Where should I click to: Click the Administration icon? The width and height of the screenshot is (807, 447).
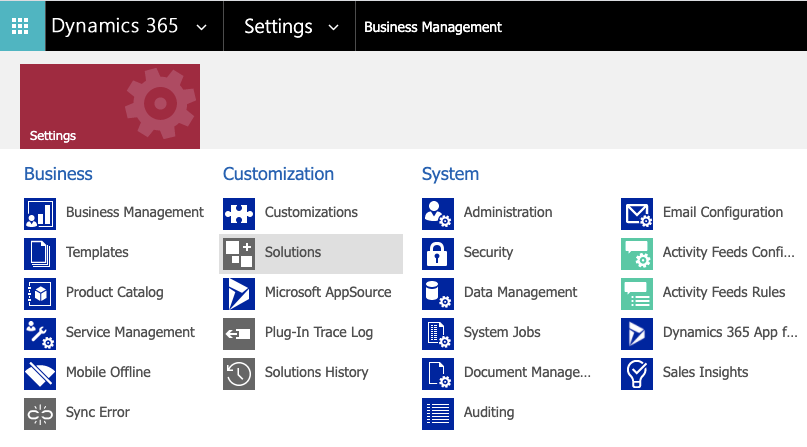point(438,214)
